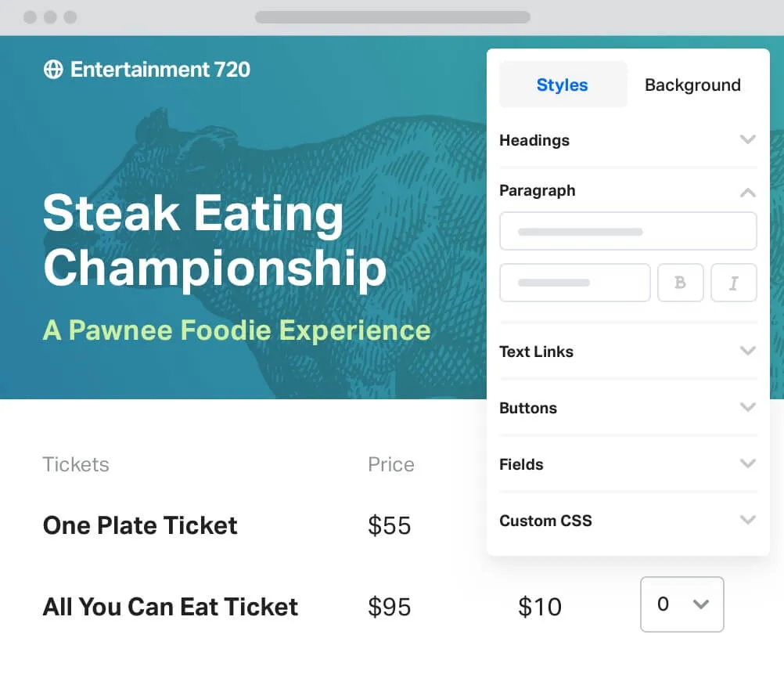Switch to the Background tab
This screenshot has width=784, height=678.
click(x=692, y=85)
